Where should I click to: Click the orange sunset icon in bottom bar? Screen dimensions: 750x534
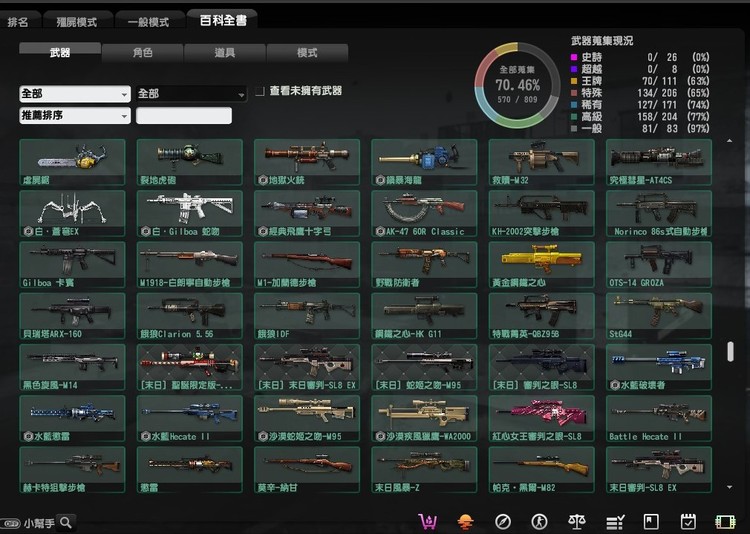[x=465, y=522]
